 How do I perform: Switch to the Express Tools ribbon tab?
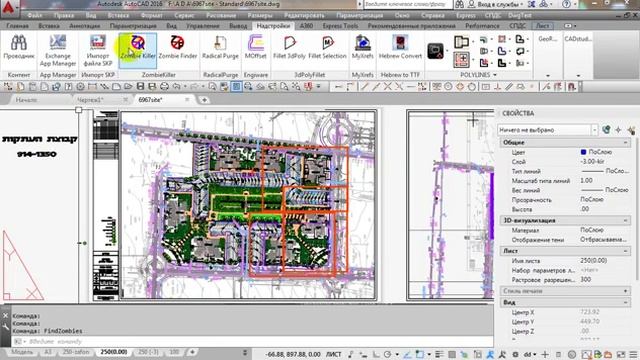pyautogui.click(x=340, y=26)
